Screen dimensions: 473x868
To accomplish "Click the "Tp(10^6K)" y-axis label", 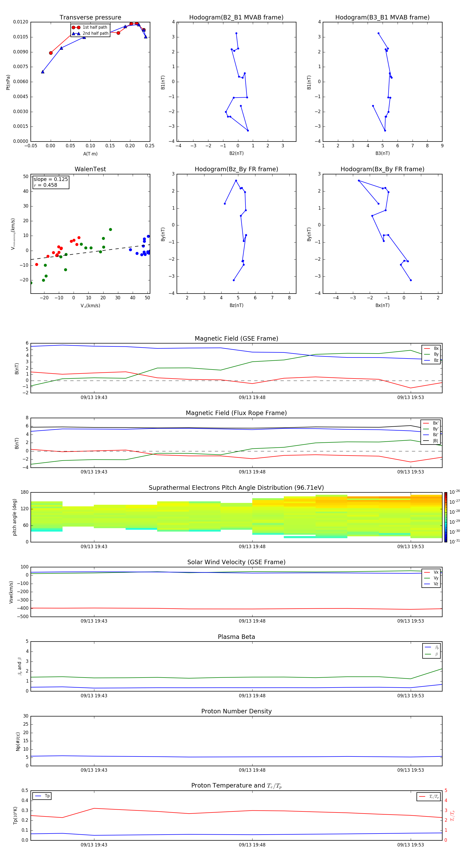I will [15, 815].
